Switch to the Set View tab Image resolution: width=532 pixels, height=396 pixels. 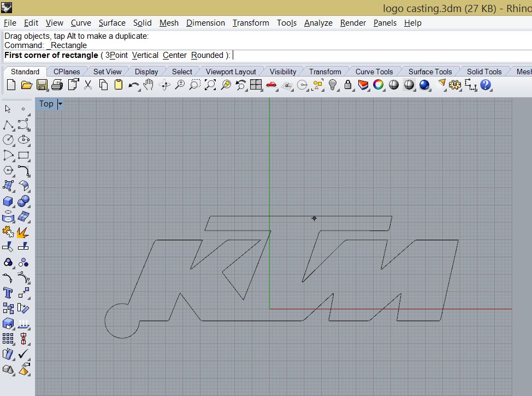pyautogui.click(x=107, y=72)
